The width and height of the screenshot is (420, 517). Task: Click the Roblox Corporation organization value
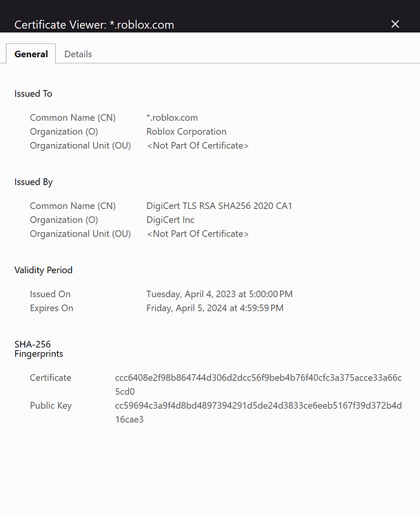(x=186, y=132)
